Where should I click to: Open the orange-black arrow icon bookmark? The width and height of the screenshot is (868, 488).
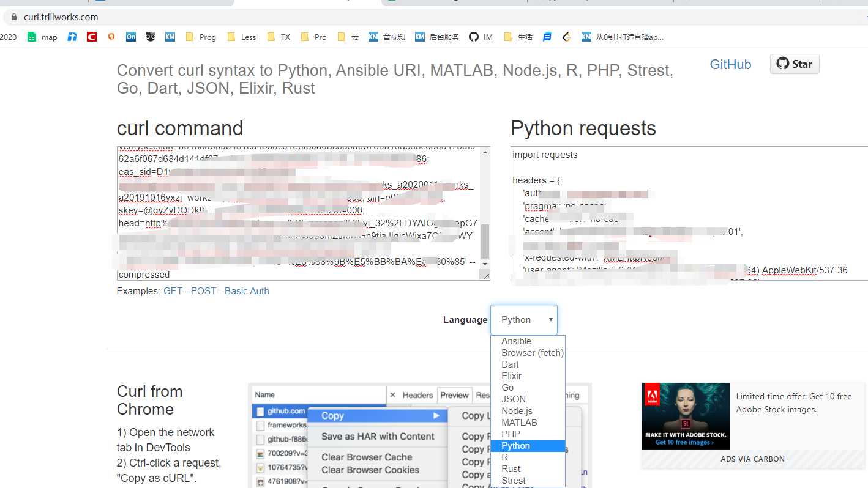(567, 37)
